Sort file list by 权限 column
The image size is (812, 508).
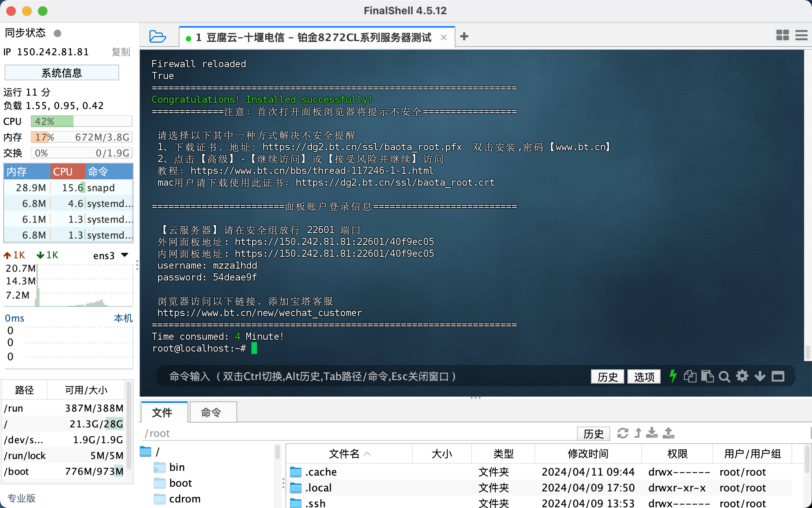click(677, 454)
